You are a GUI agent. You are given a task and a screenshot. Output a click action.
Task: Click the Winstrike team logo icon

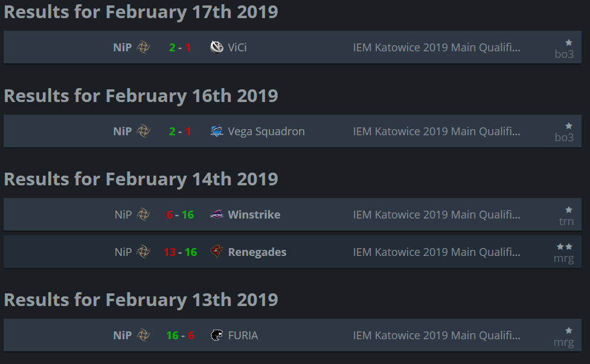click(217, 214)
